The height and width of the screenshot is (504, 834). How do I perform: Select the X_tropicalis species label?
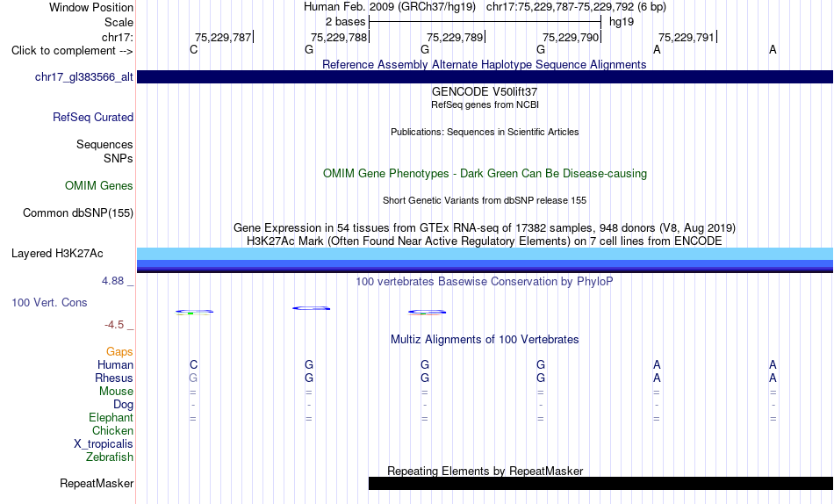click(x=104, y=444)
